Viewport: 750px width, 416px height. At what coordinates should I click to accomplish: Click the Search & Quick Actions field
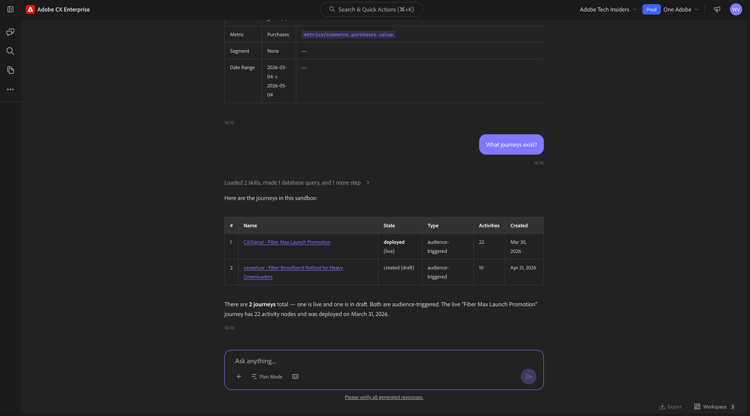[x=371, y=9]
